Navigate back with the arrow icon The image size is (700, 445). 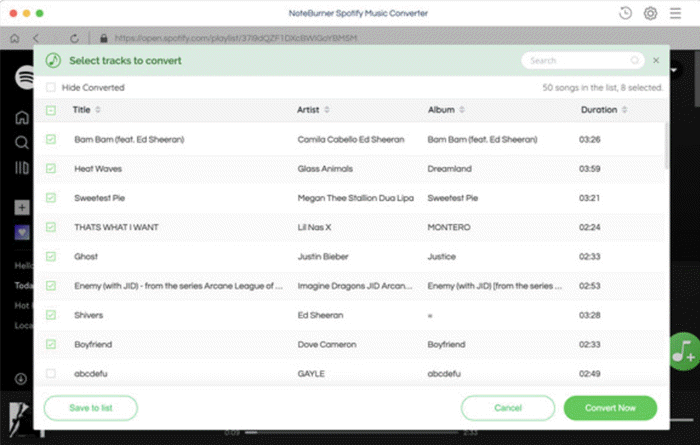[x=36, y=38]
